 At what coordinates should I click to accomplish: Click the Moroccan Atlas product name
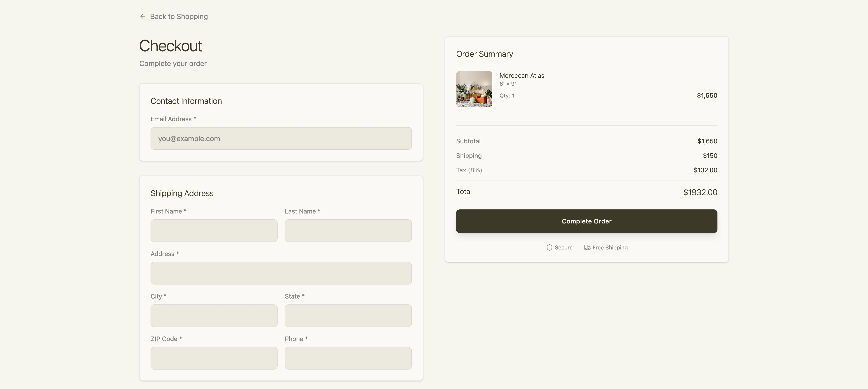(521, 76)
